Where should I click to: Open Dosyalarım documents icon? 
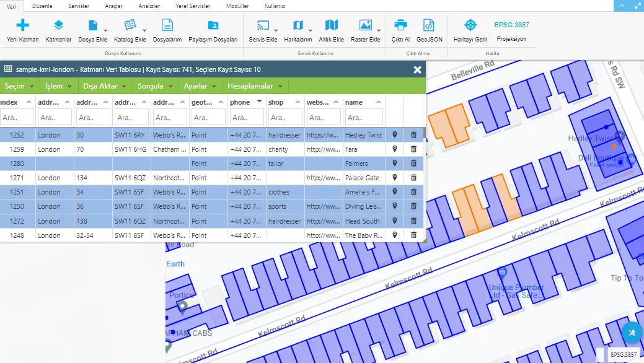tap(167, 25)
